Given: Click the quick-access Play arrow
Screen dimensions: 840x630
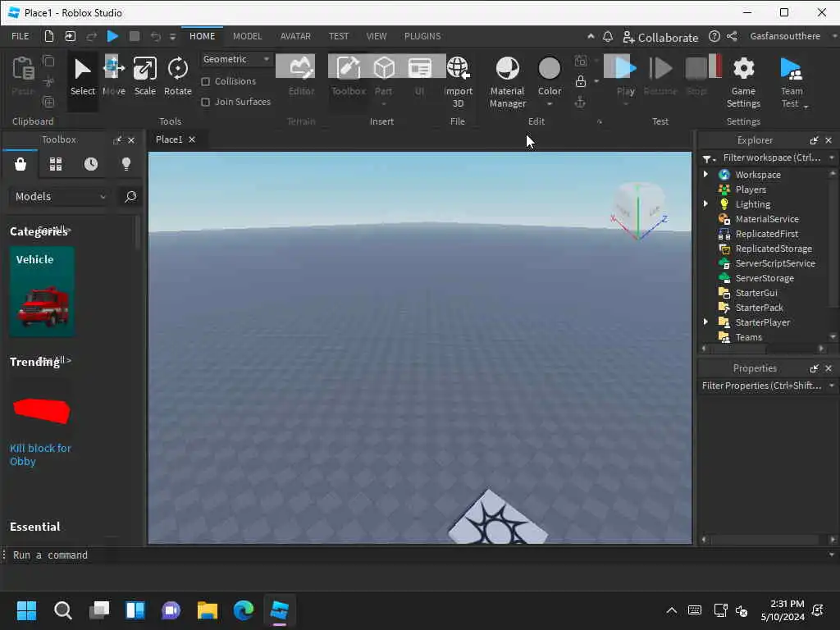Looking at the screenshot, I should (x=112, y=36).
